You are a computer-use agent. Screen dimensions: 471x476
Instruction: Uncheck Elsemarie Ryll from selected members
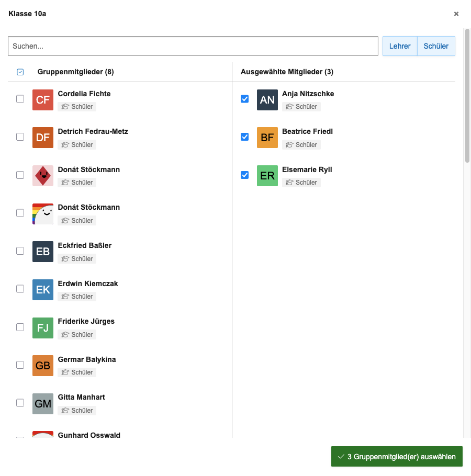245,175
